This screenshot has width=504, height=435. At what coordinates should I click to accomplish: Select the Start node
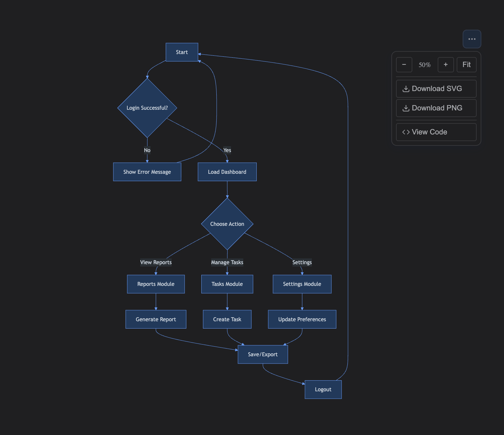coord(182,52)
